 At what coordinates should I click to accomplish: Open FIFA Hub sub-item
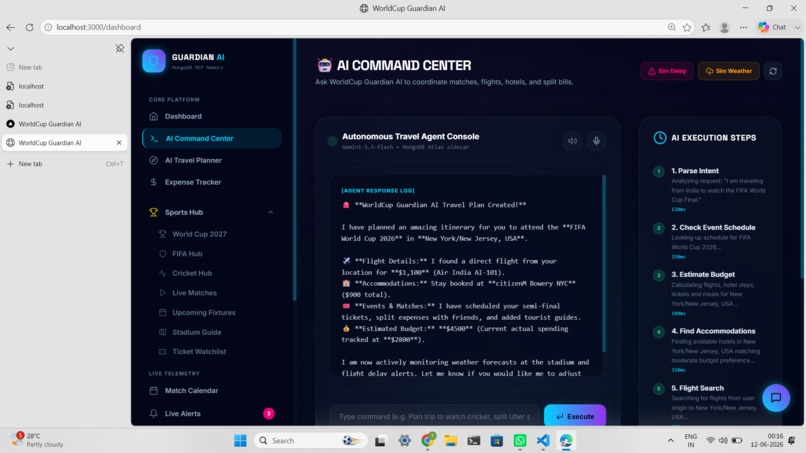[x=187, y=253]
